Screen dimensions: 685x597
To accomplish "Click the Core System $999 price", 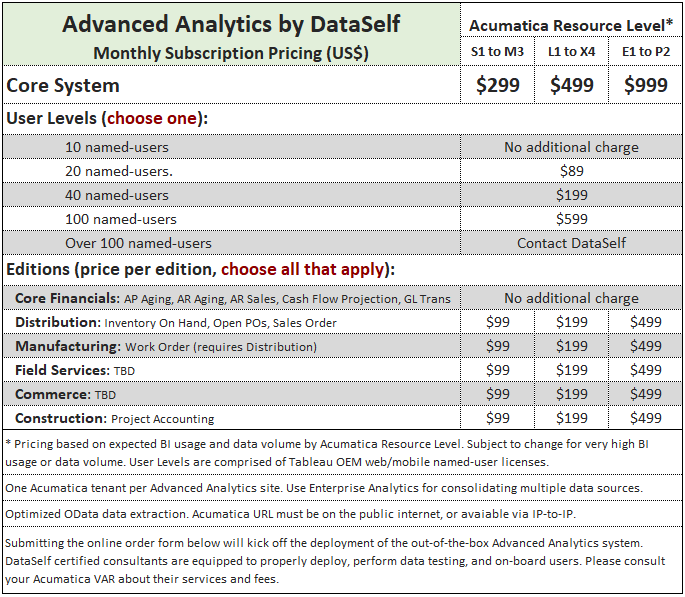I will (646, 85).
